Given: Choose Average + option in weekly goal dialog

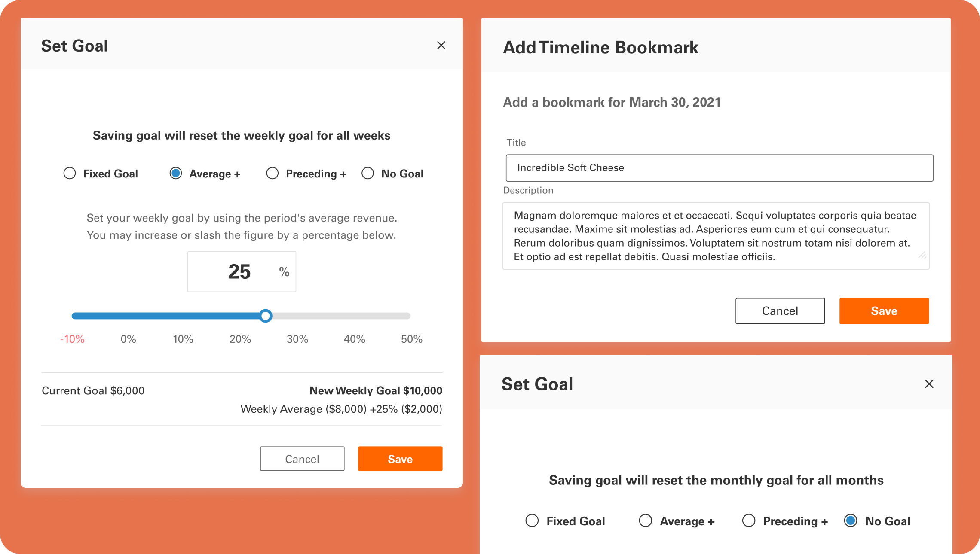Looking at the screenshot, I should [176, 174].
